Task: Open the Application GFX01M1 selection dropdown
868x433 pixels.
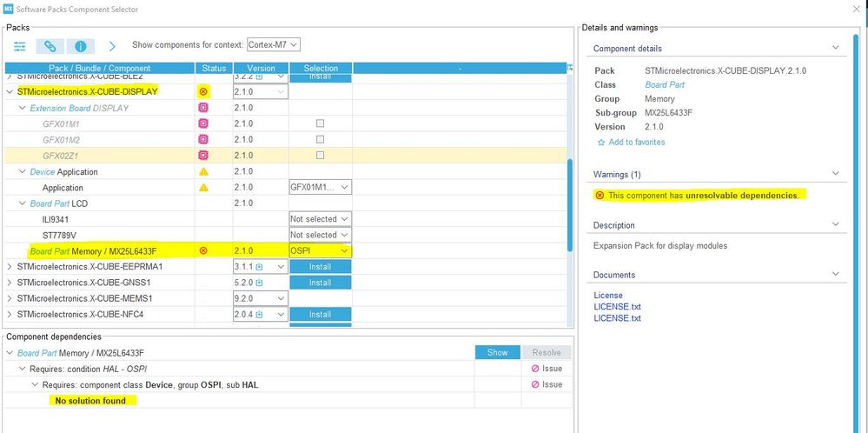Action: 320,187
